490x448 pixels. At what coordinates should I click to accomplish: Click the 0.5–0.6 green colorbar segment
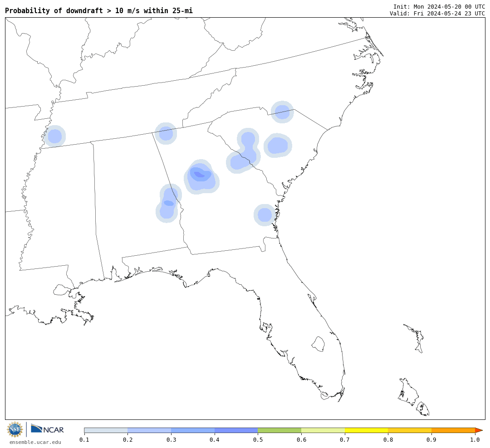click(x=279, y=430)
